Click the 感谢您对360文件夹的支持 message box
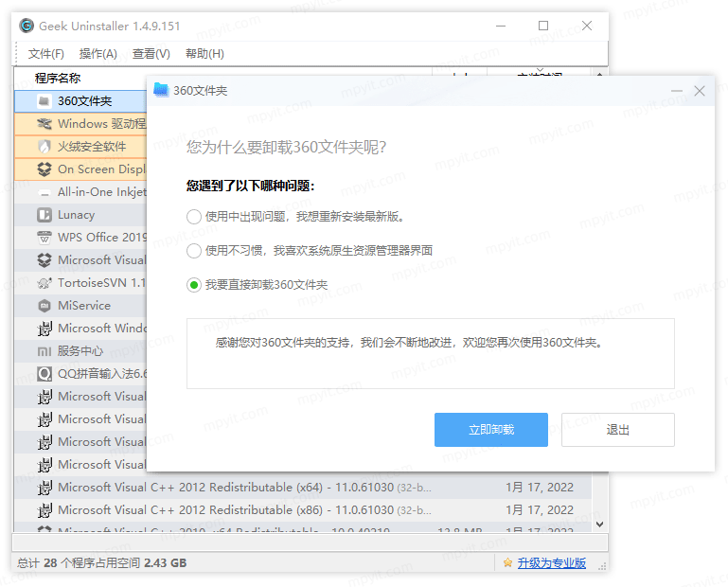 pyautogui.click(x=431, y=353)
